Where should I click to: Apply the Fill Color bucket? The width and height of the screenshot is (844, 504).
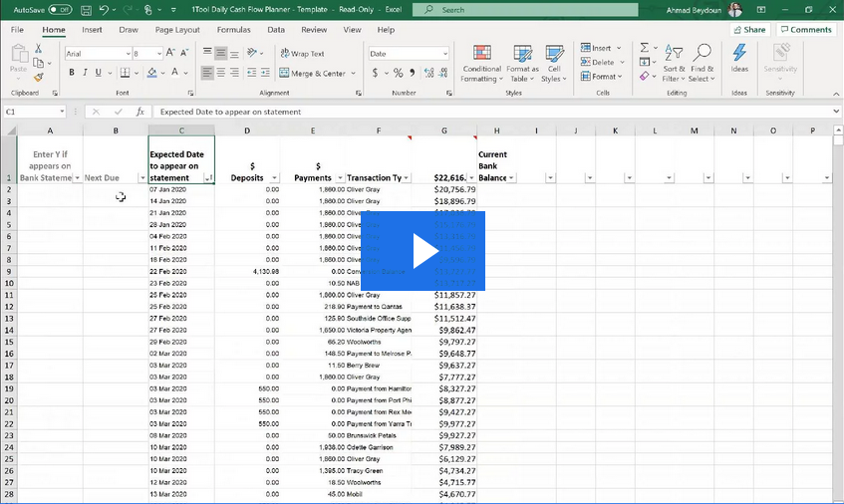tap(151, 72)
